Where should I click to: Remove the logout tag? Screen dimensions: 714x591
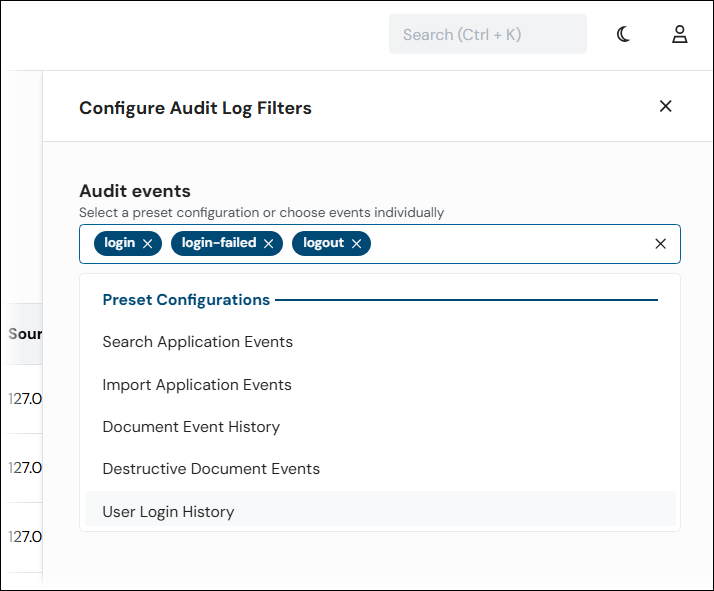tap(357, 244)
